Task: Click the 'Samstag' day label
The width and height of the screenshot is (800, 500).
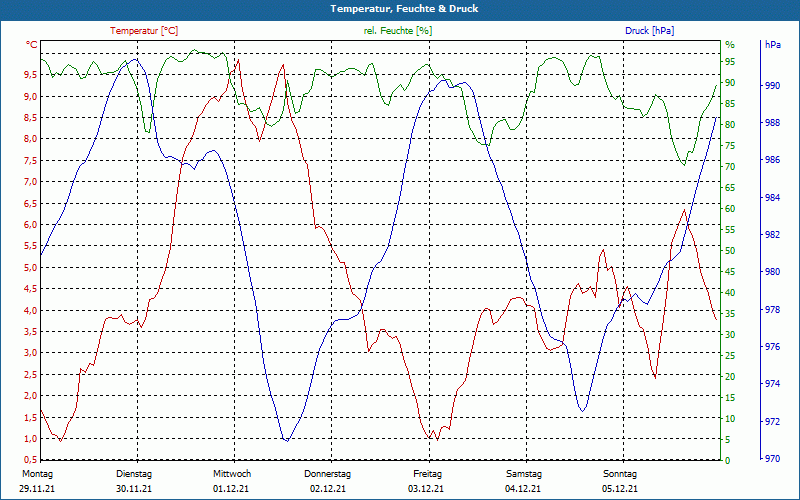Action: (x=523, y=474)
